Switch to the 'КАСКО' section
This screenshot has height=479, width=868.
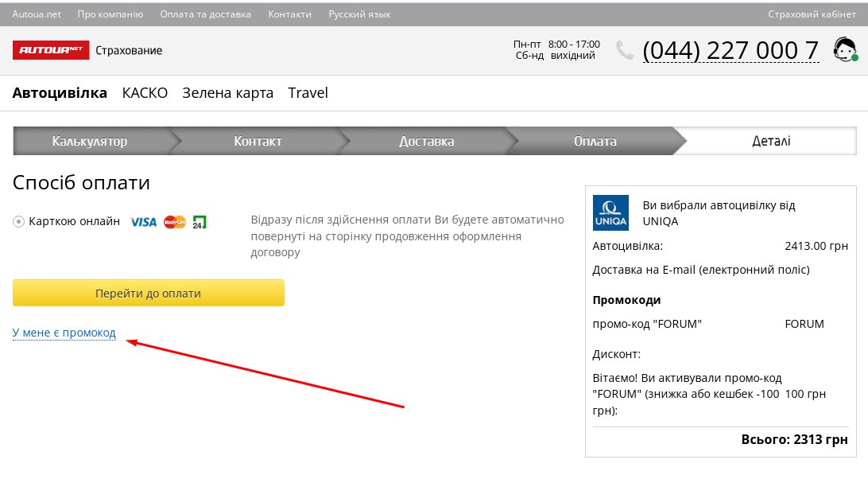(145, 93)
